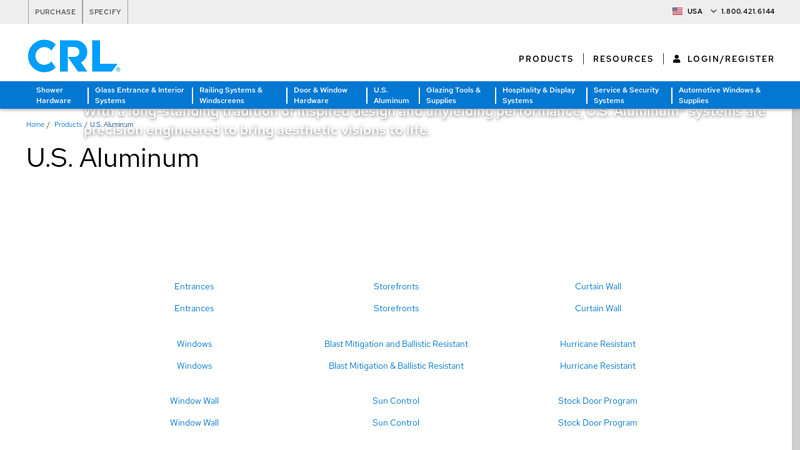Image resolution: width=800 pixels, height=450 pixels.
Task: Go to the Home breadcrumb
Action: click(x=35, y=124)
